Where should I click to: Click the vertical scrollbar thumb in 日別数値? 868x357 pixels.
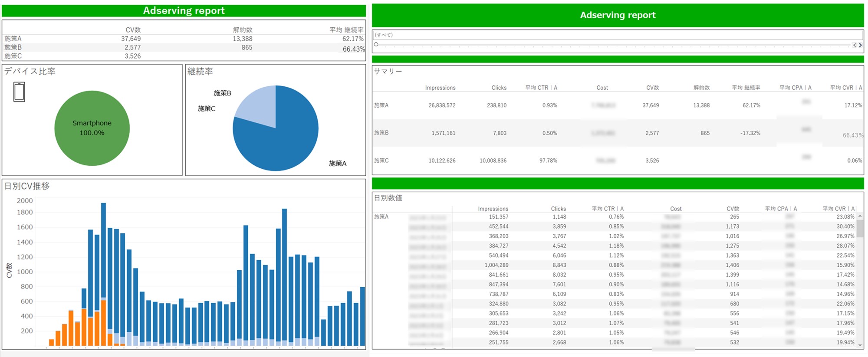pyautogui.click(x=860, y=228)
